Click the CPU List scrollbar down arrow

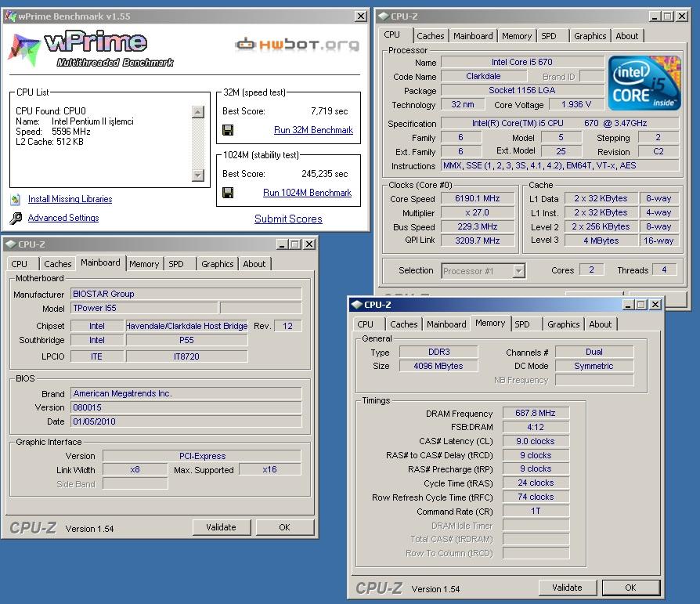click(x=198, y=175)
